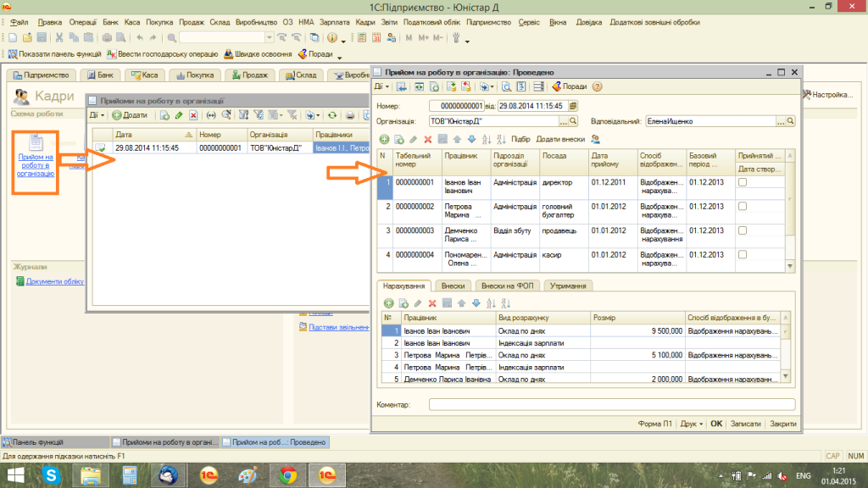Viewport: 868px width, 488px height.
Task: Click the document structure icon in document toolbar
Action: [521, 86]
